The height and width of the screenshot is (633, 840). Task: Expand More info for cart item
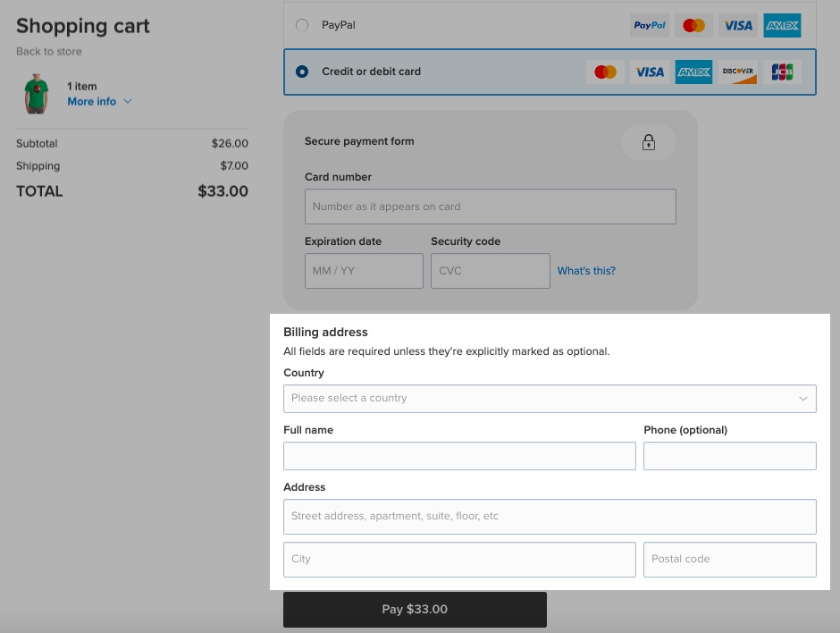[93, 101]
